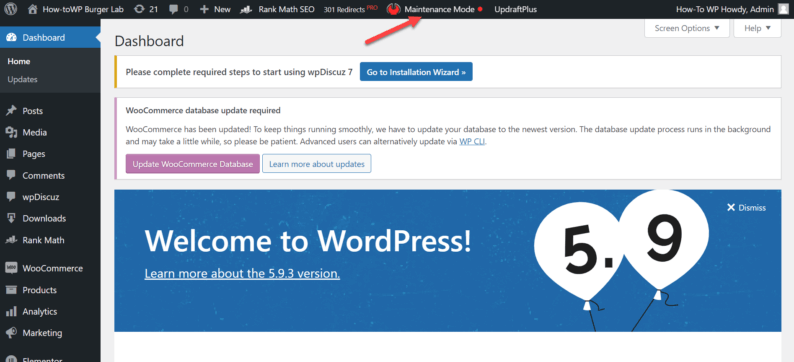
Task: Open the Marketing sidebar label
Action: click(42, 333)
